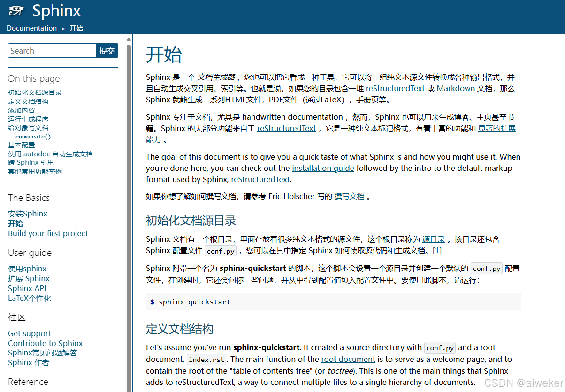Open Build your first project link
This screenshot has height=392, width=565.
click(x=48, y=233)
